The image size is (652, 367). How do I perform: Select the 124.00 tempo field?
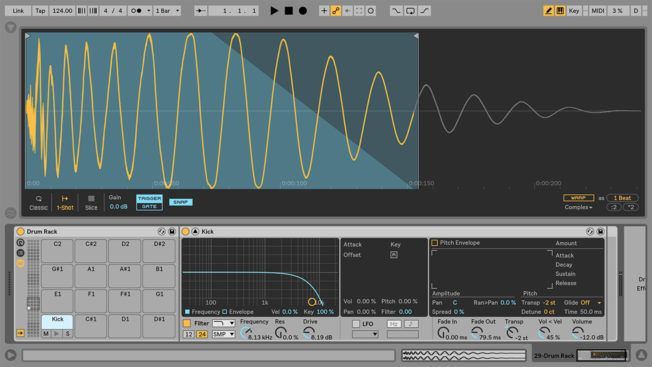pyautogui.click(x=62, y=11)
